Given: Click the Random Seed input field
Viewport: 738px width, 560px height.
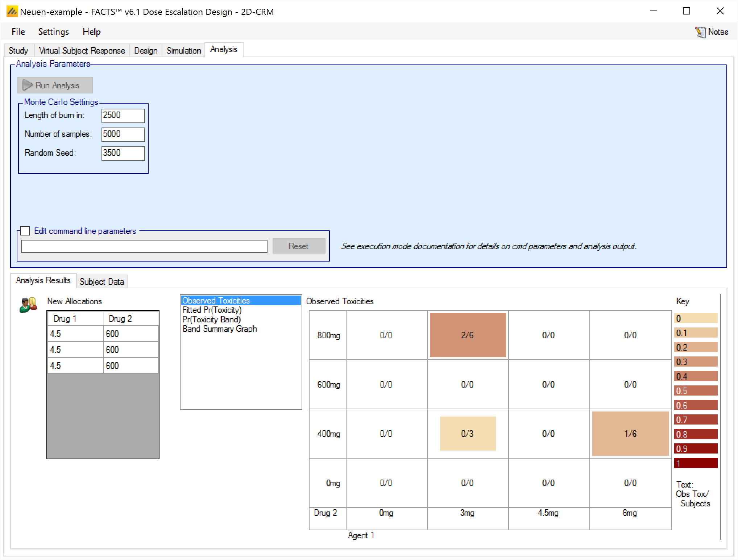Looking at the screenshot, I should pyautogui.click(x=123, y=153).
